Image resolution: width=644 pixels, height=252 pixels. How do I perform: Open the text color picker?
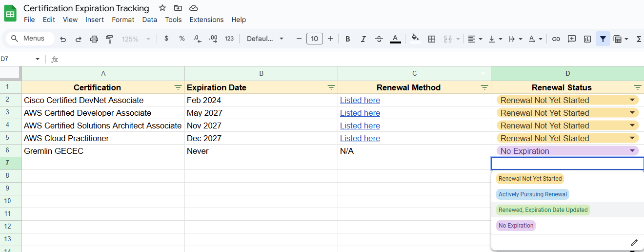[x=395, y=39]
